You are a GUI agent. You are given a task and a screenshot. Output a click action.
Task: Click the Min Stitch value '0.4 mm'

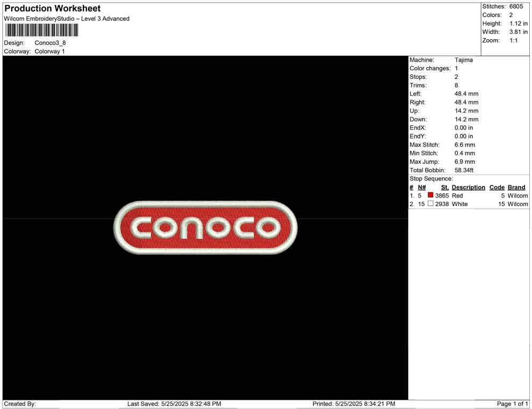tap(465, 153)
